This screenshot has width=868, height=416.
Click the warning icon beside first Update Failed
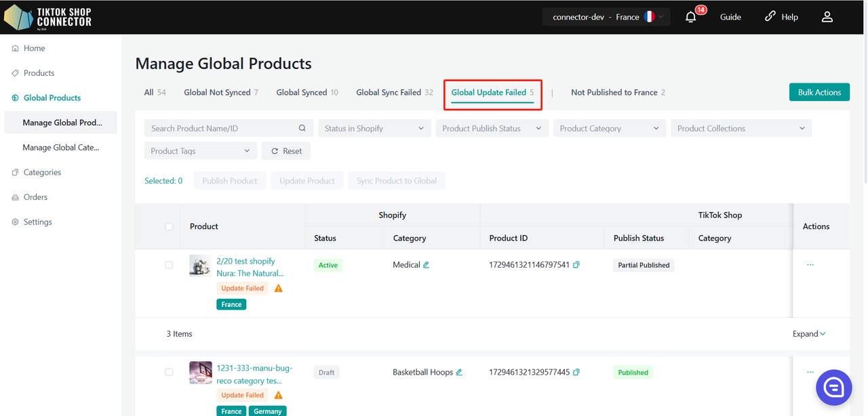[278, 289]
